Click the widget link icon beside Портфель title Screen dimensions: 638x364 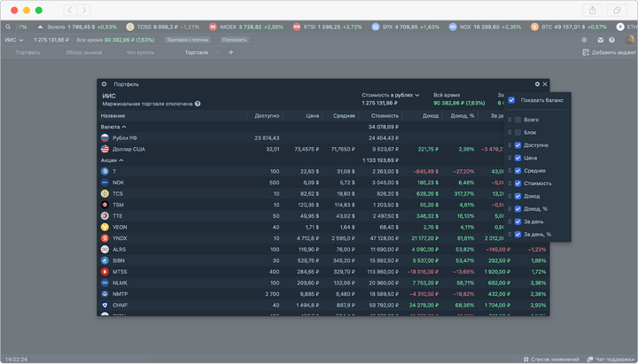105,84
